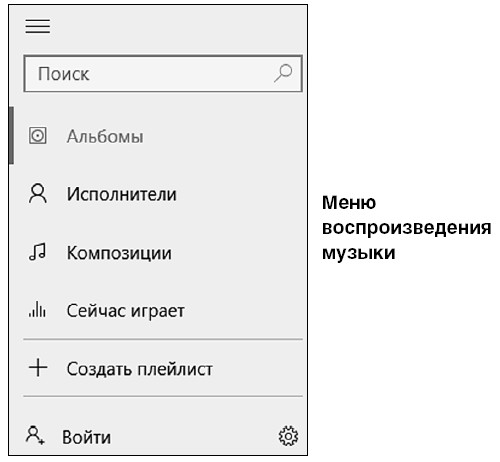Show the Композиции list
This screenshot has width=500, height=462.
pos(158,252)
